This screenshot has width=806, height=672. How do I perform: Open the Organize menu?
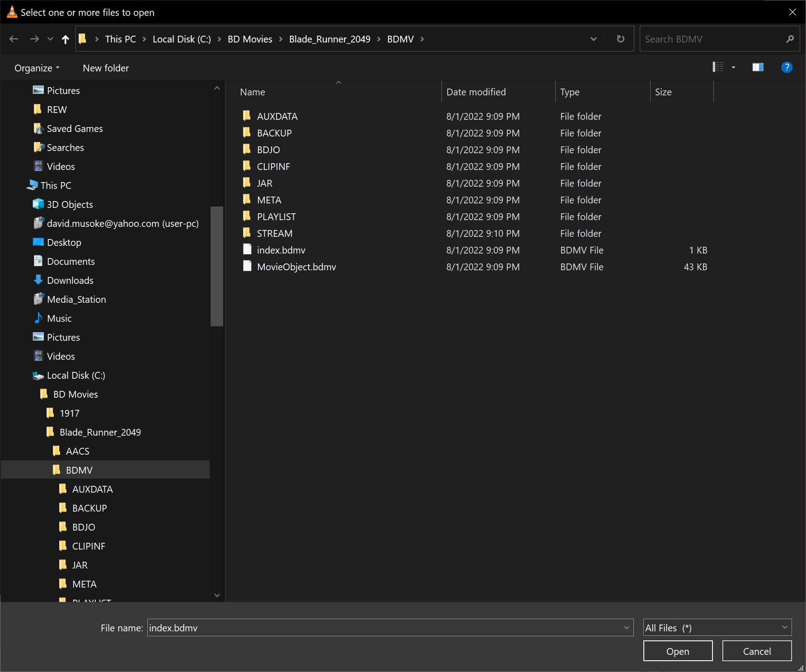coord(37,68)
